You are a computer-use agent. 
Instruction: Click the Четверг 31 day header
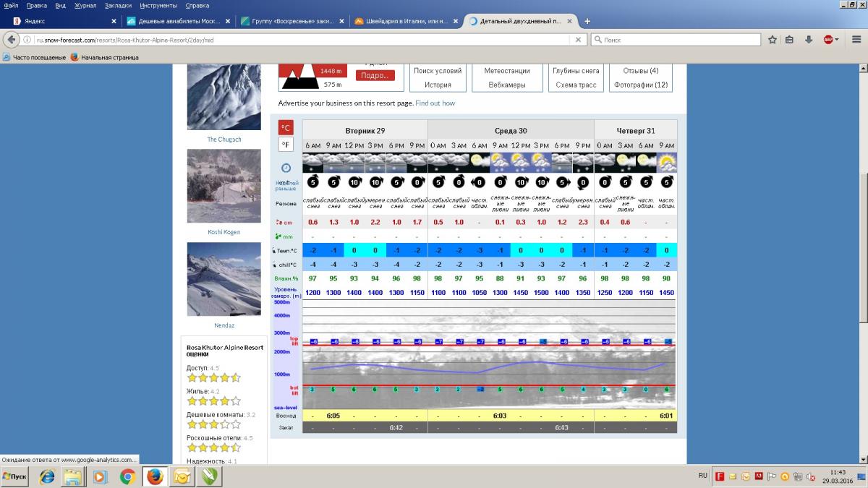[x=636, y=131]
